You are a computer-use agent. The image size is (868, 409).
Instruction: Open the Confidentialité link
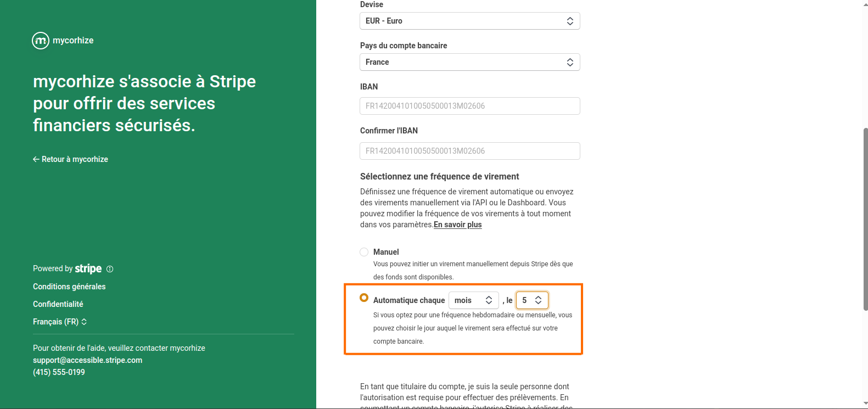(58, 304)
